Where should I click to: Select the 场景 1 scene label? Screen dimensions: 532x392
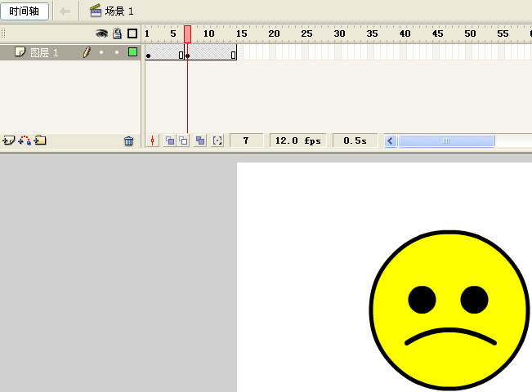pos(119,11)
